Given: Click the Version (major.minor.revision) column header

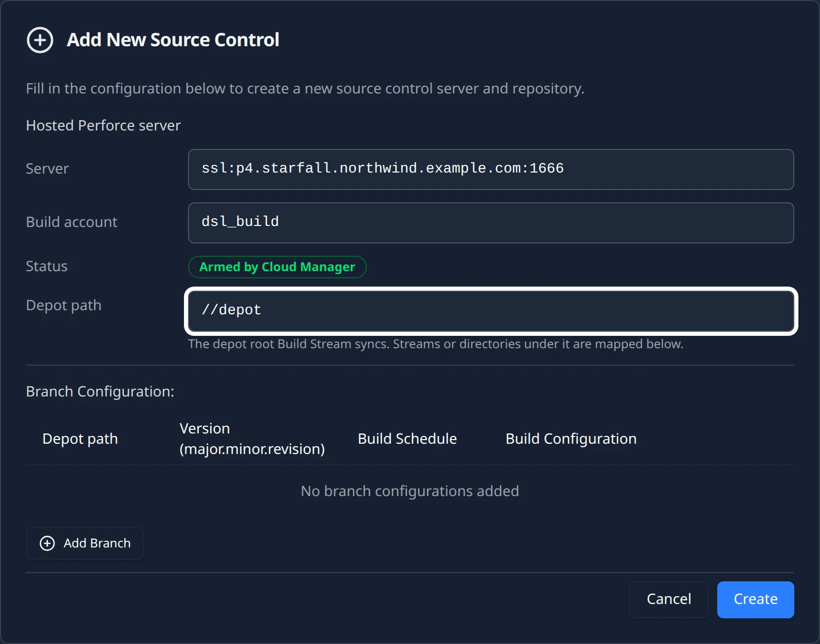Looking at the screenshot, I should click(252, 439).
